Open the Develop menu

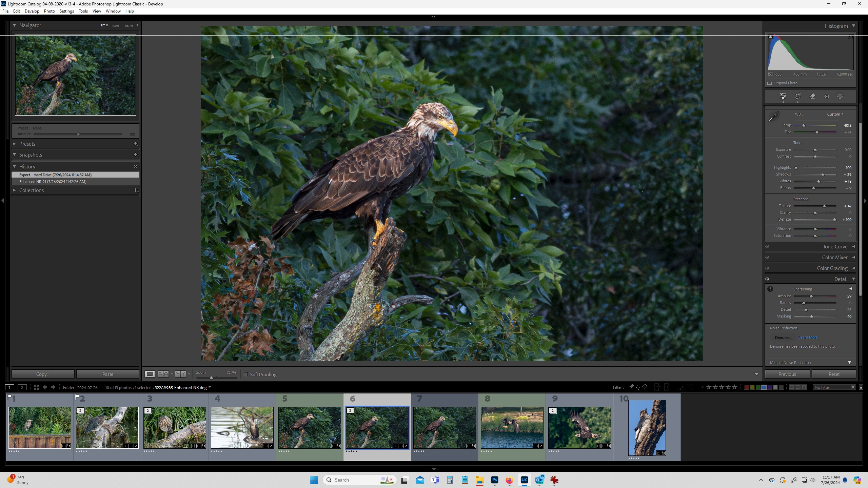coord(32,11)
